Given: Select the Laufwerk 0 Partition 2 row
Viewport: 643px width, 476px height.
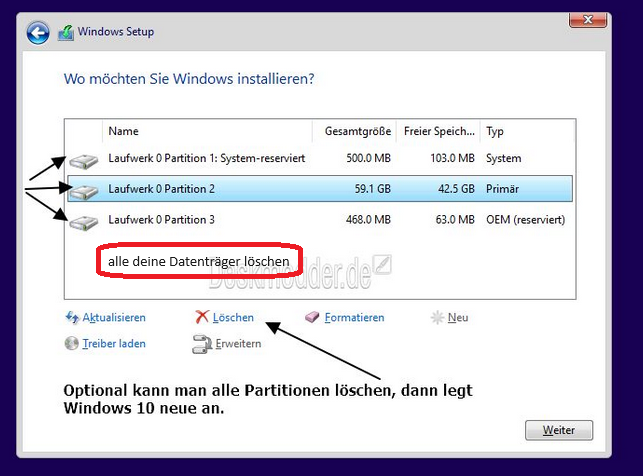Looking at the screenshot, I should tap(320, 189).
